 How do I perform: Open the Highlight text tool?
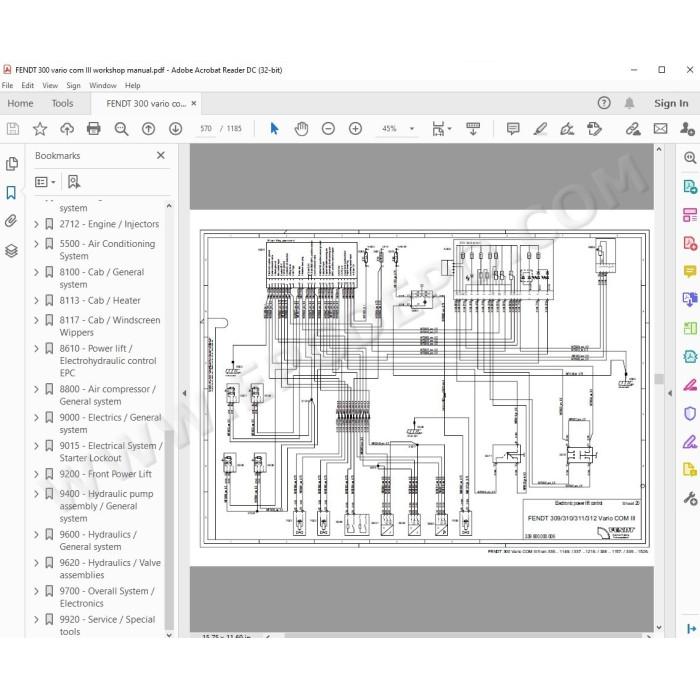540,129
